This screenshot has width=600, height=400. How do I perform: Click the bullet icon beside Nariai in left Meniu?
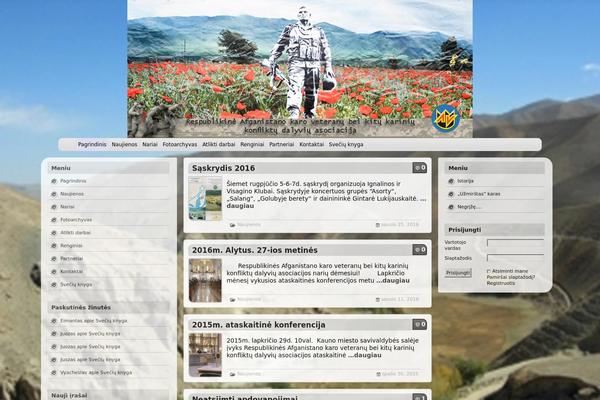coord(54,207)
